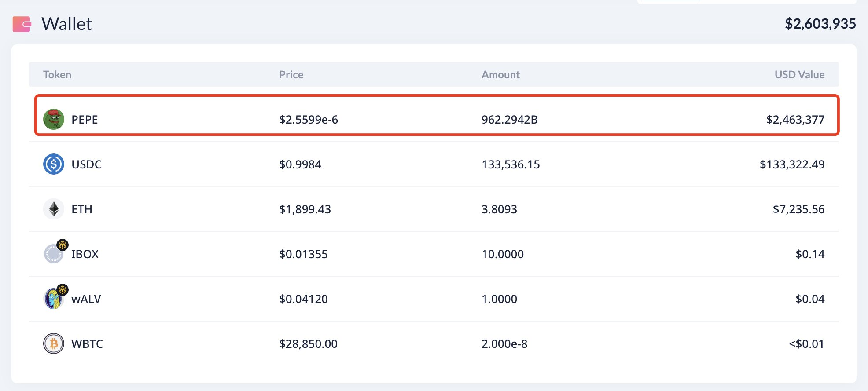
Task: Click USDC USD value $133,322.49
Action: [792, 164]
